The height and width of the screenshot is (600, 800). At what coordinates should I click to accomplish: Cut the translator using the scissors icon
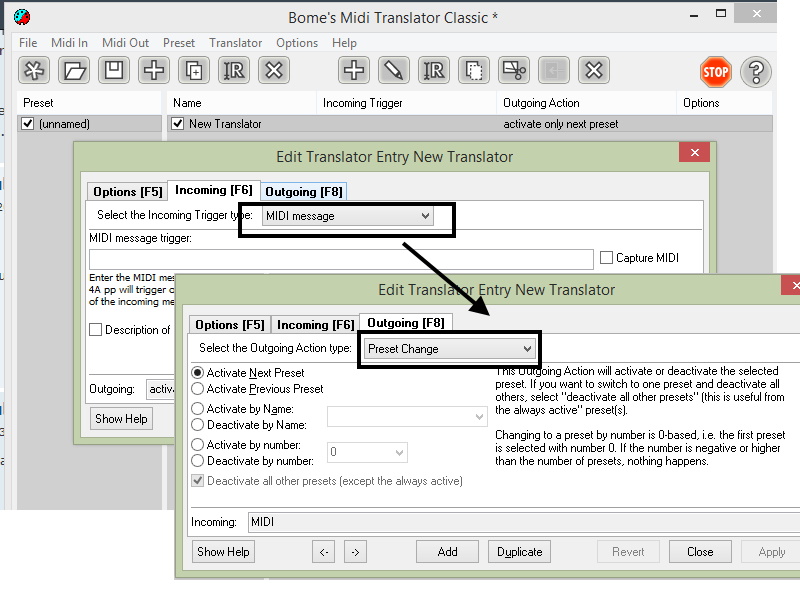click(514, 70)
